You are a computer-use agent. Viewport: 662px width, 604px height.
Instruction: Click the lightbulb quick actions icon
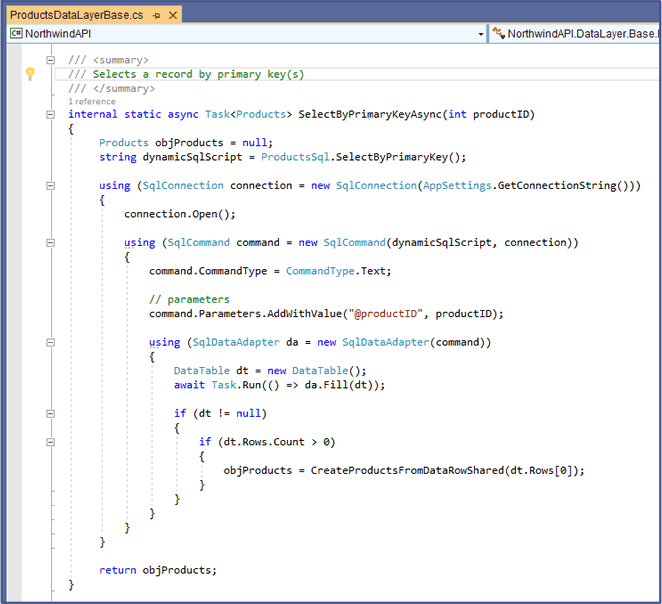point(30,74)
